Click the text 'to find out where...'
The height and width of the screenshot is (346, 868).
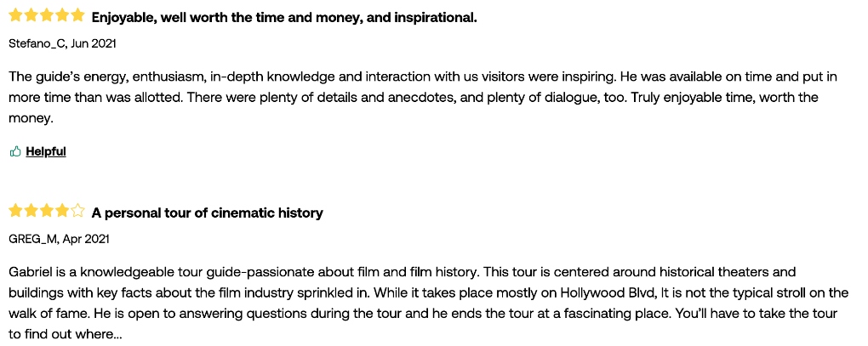(65, 335)
